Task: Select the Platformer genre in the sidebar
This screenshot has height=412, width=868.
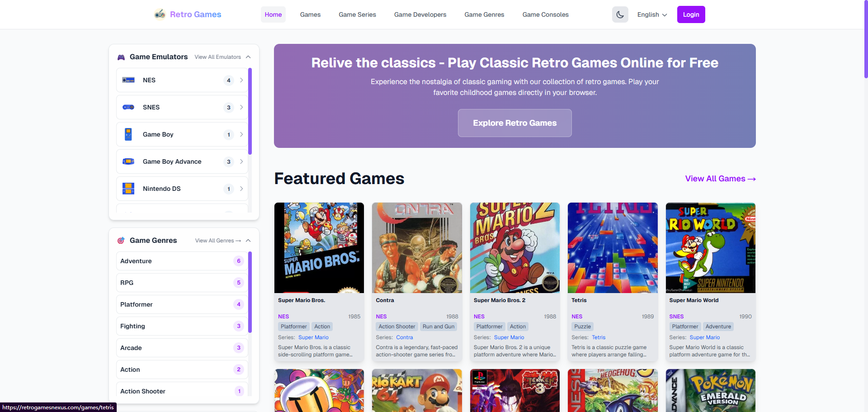Action: click(x=182, y=304)
